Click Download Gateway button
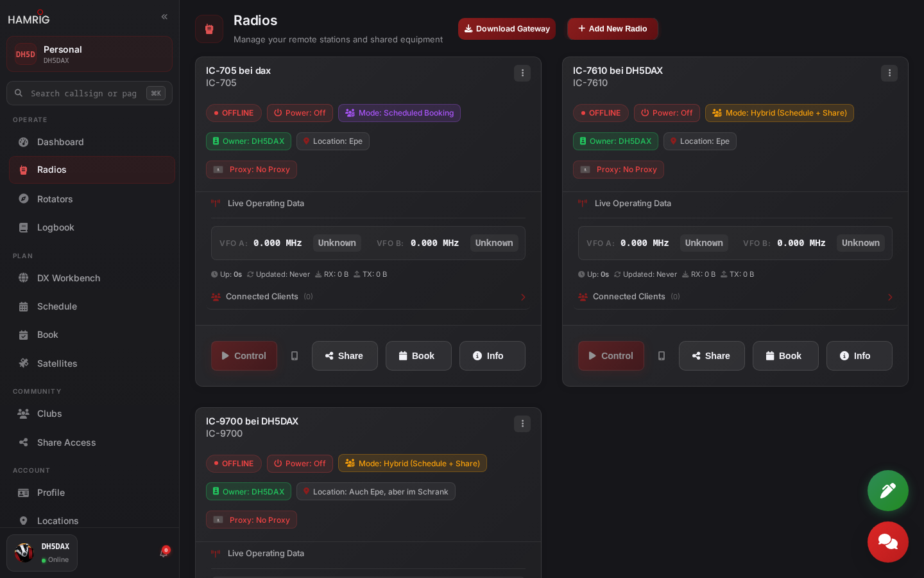This screenshot has width=924, height=578. (x=507, y=29)
